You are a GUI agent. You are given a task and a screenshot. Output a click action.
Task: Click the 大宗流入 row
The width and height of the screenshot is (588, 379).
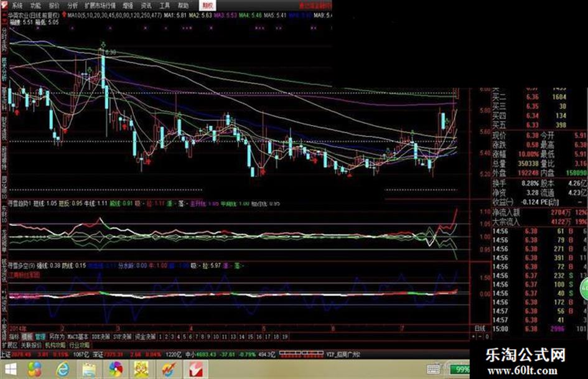tap(539, 222)
